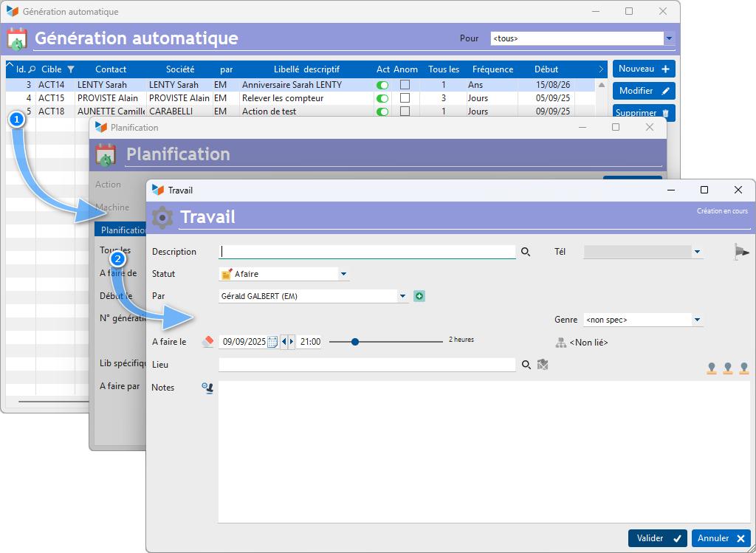This screenshot has height=553, width=756.
Task: Expand the Genre dropdown
Action: tap(697, 320)
